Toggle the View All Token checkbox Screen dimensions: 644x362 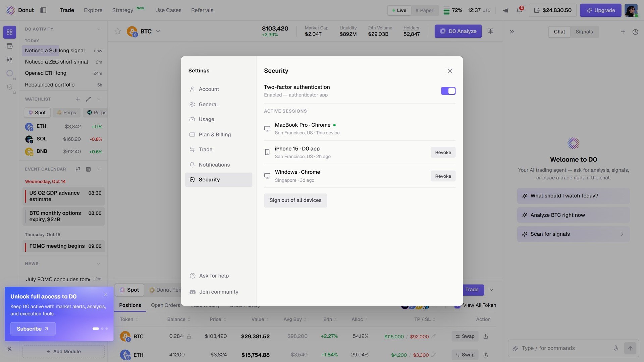pyautogui.click(x=457, y=305)
